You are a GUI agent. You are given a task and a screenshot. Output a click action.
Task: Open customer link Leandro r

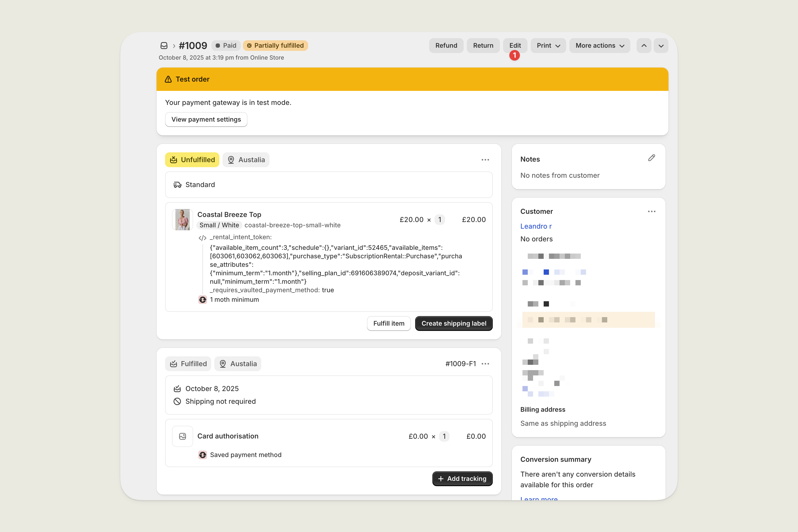click(x=536, y=226)
